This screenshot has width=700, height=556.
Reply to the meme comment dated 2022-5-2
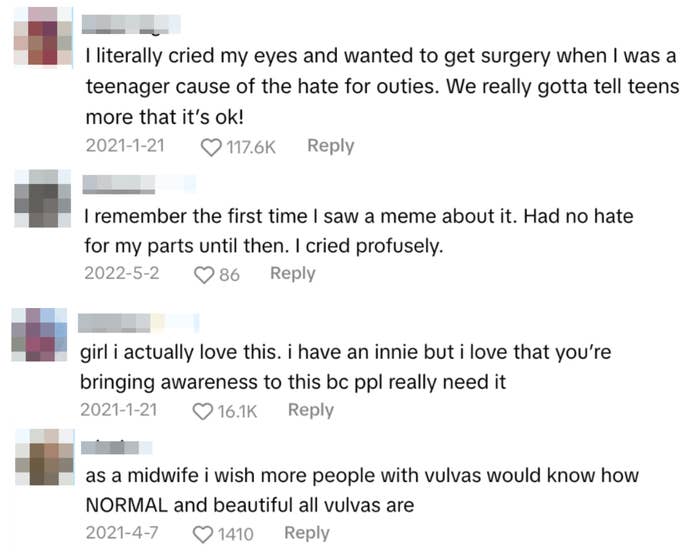(x=292, y=273)
